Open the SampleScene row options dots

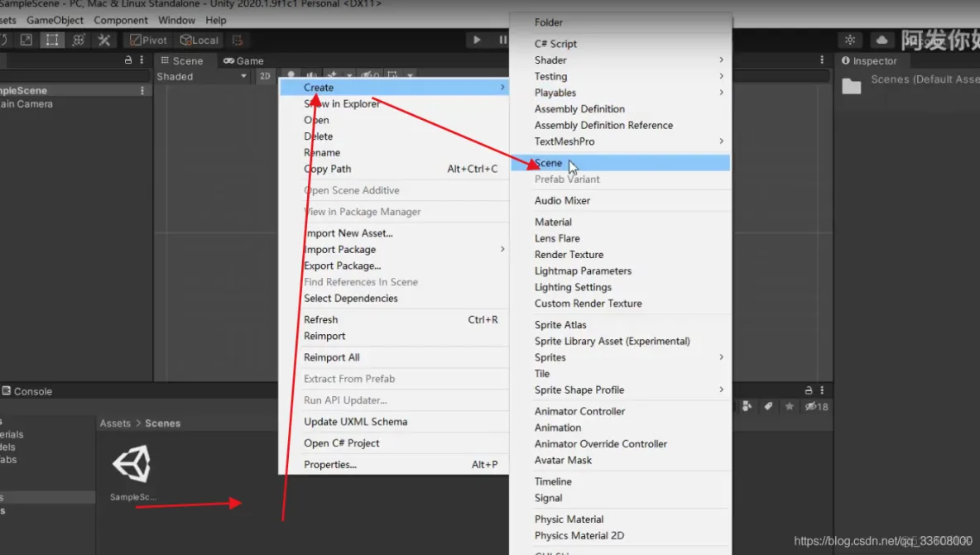tap(142, 90)
